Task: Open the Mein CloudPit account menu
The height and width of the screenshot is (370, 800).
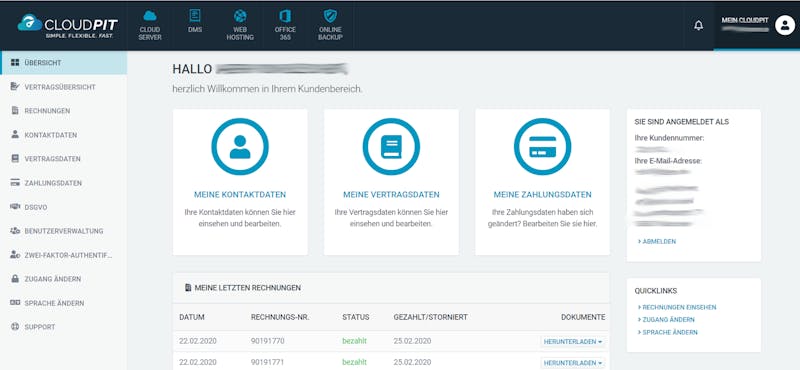Action: (757, 25)
